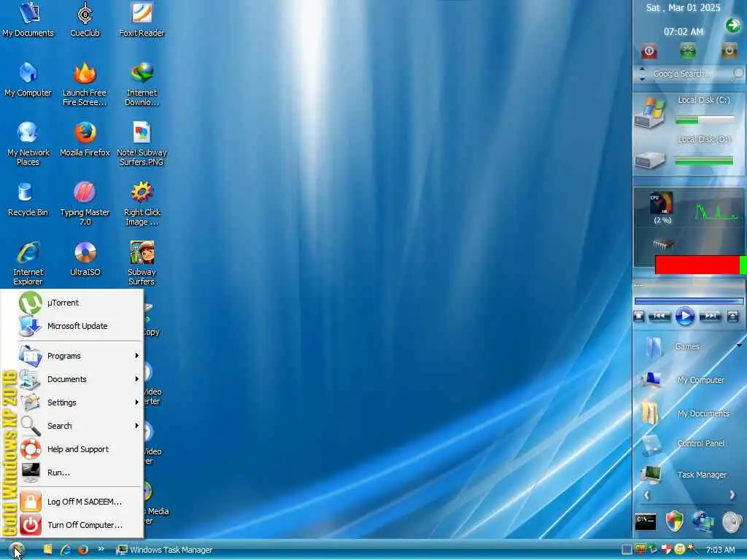Open Right Click Image shortcut
The image size is (747, 560).
[x=142, y=204]
